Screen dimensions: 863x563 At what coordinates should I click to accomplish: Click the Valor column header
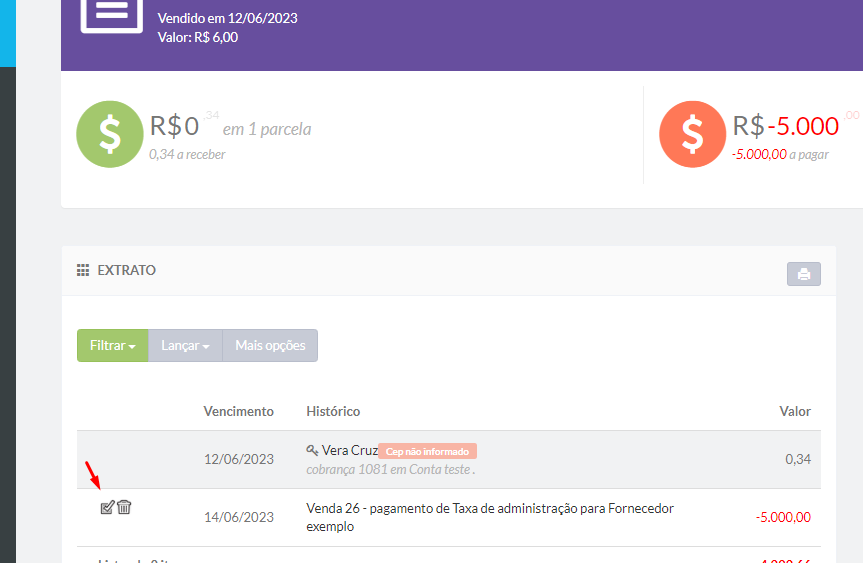795,411
